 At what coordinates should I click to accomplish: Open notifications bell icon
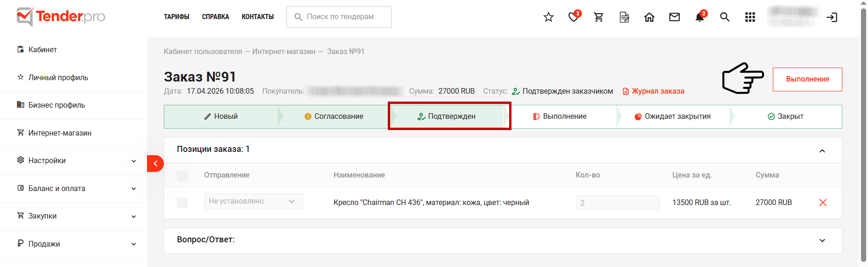pyautogui.click(x=700, y=17)
